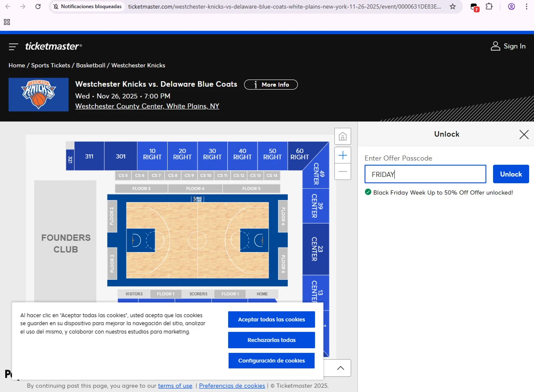Click the Offer Passcode input field
534x392 pixels.
tap(425, 174)
